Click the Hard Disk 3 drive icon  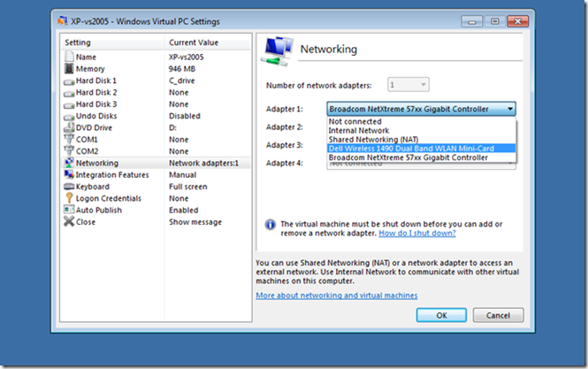(69, 104)
